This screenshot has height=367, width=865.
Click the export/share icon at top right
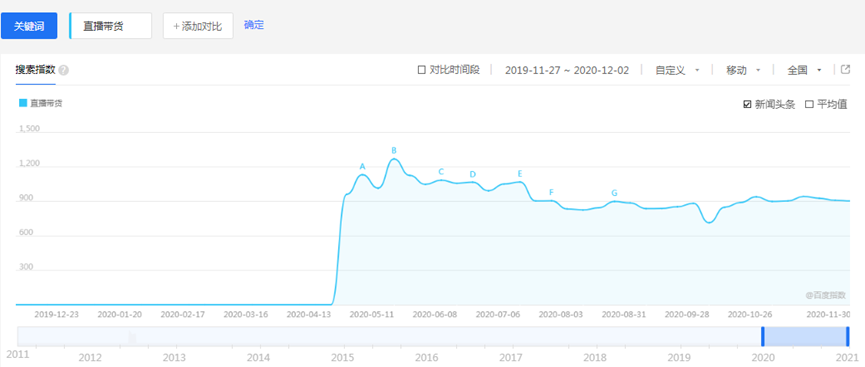coord(845,70)
